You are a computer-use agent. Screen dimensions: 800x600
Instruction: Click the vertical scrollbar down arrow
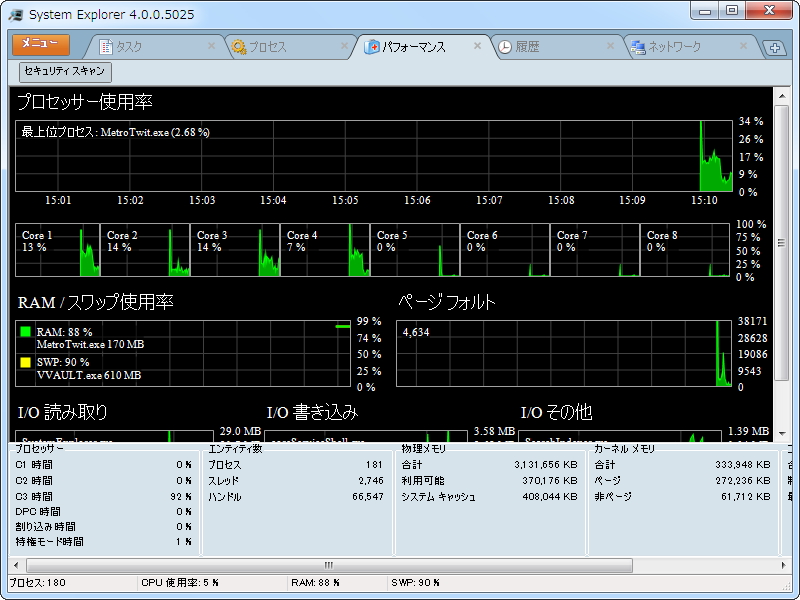click(x=782, y=434)
